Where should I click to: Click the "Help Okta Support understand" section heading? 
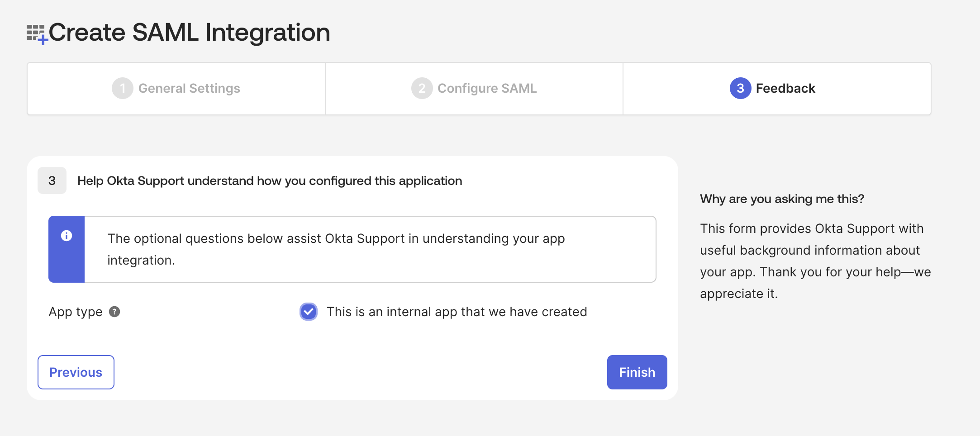270,181
